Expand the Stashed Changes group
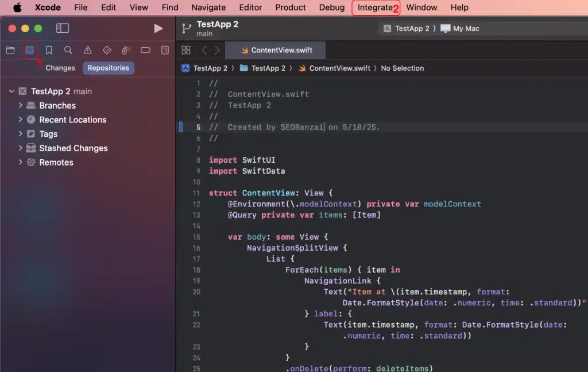Viewport: 588px width, 372px height. pyautogui.click(x=20, y=148)
